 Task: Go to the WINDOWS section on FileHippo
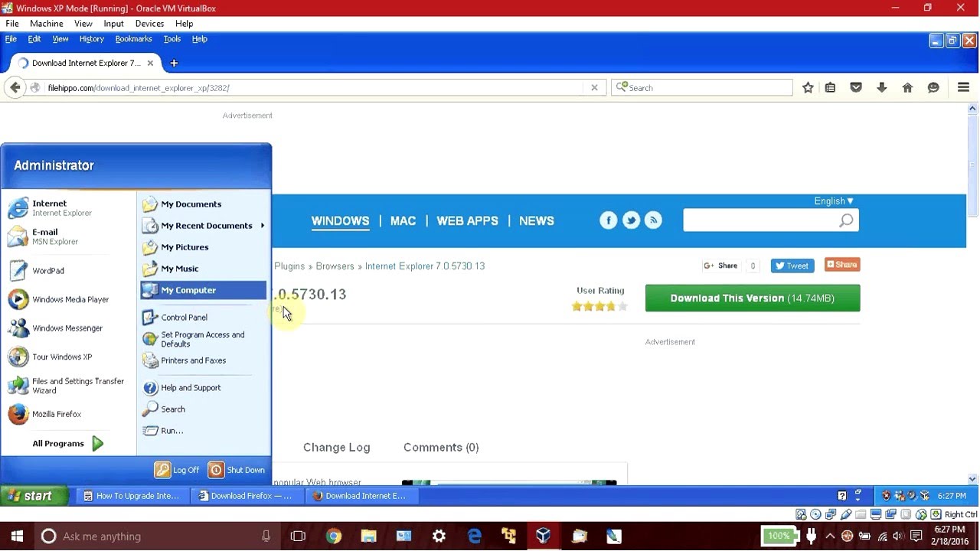(341, 221)
